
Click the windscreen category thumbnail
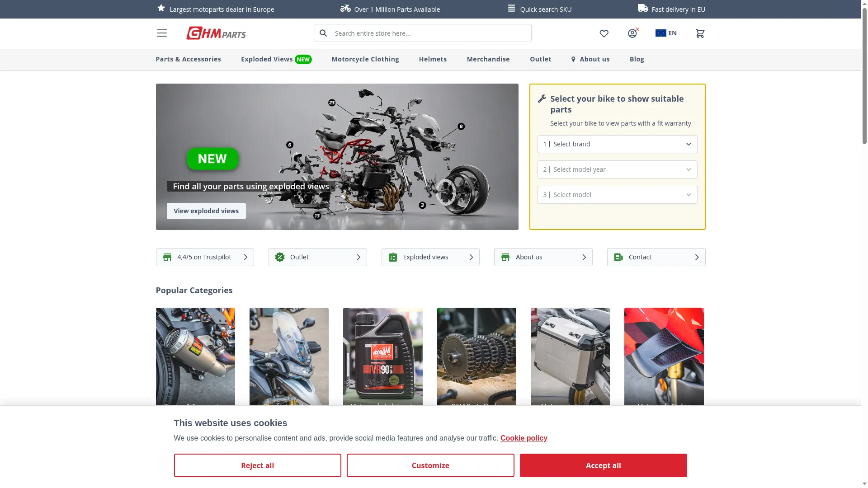coord(289,357)
